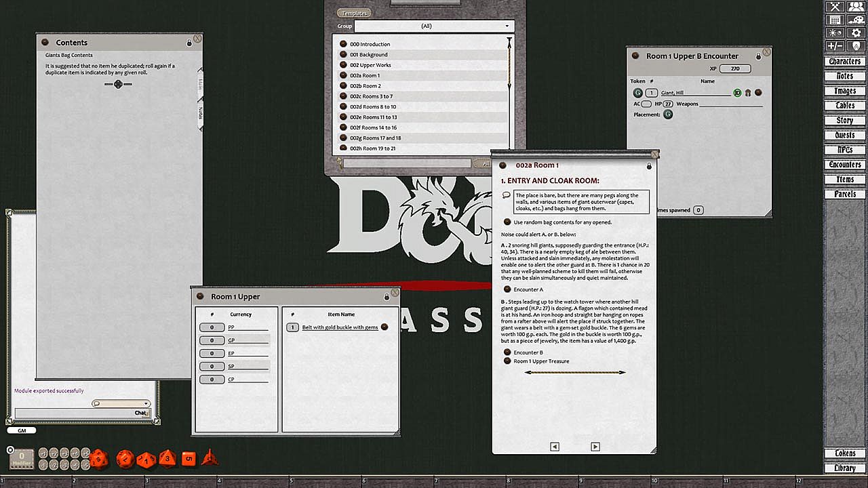Screen dimensions: 868x488
Task: Open the modifiers plus/minus icon
Action: 834,45
